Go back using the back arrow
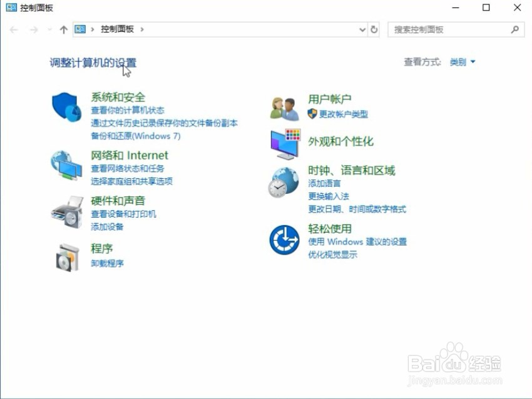The width and height of the screenshot is (532, 399). [14, 30]
